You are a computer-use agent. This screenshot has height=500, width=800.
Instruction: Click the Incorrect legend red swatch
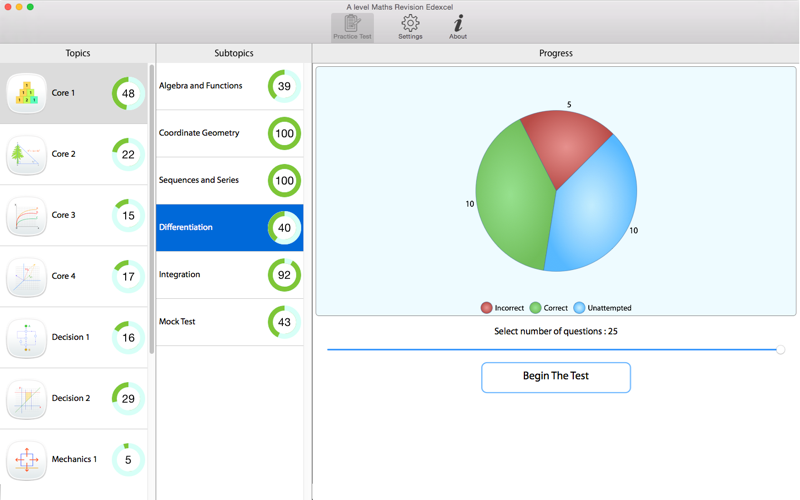coord(486,308)
